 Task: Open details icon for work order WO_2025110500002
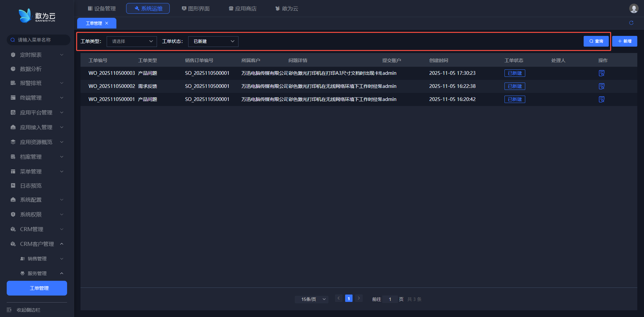(601, 86)
